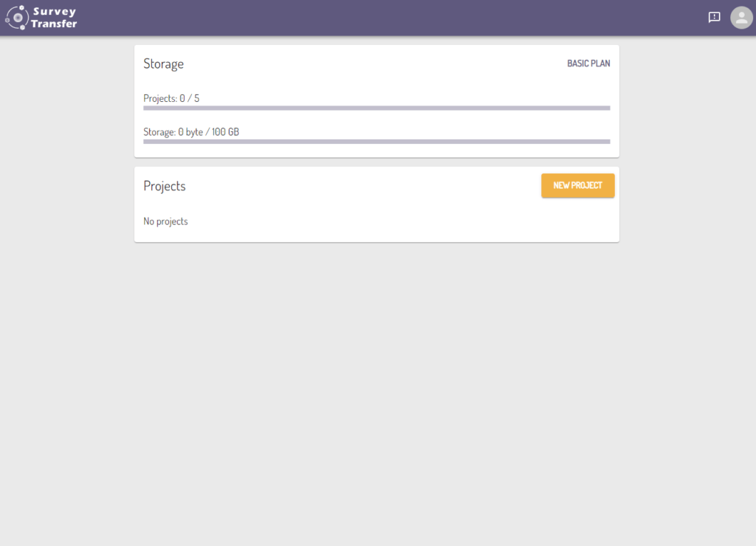Open the user account avatar menu
The height and width of the screenshot is (546, 756).
(741, 18)
